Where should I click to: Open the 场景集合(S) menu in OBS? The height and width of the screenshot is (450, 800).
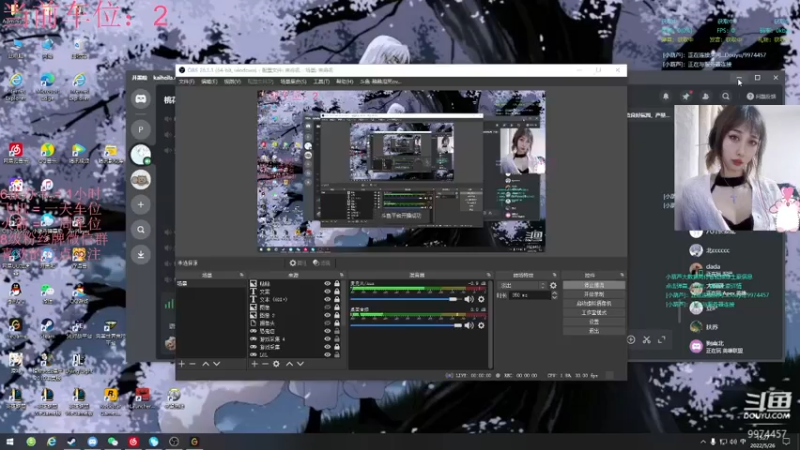tap(293, 82)
